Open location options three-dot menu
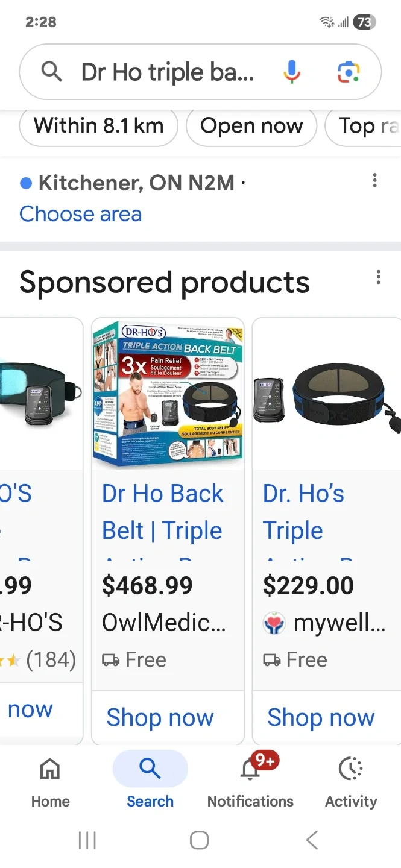401x868 pixels. (375, 180)
